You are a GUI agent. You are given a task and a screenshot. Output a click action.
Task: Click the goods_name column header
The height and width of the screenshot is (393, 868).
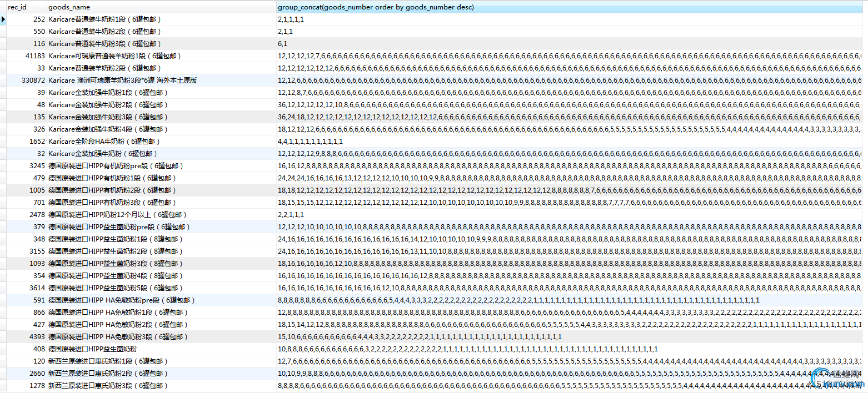[x=161, y=7]
